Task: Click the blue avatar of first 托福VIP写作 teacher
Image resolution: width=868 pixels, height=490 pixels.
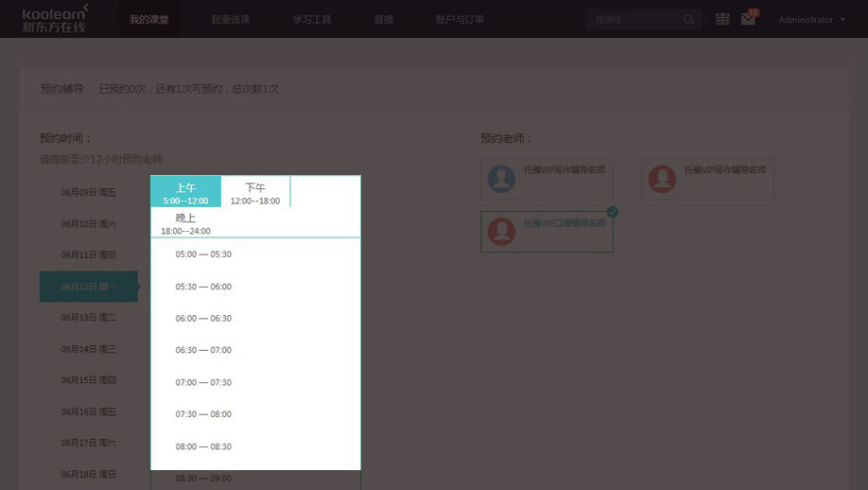Action: [501, 179]
